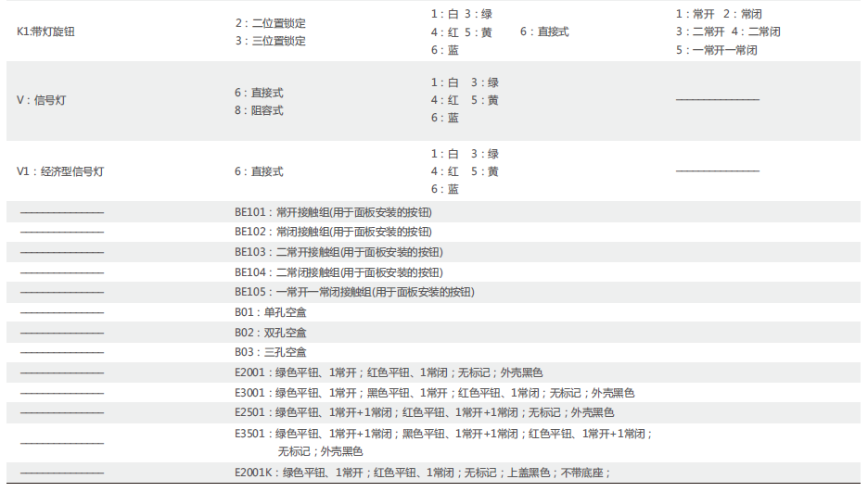The width and height of the screenshot is (868, 492).
Task: Click the K1:带灯旋钮 row label
Action: tap(45, 32)
